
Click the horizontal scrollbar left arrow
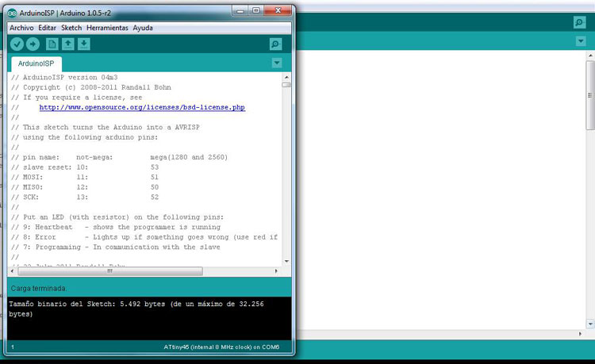(12, 271)
